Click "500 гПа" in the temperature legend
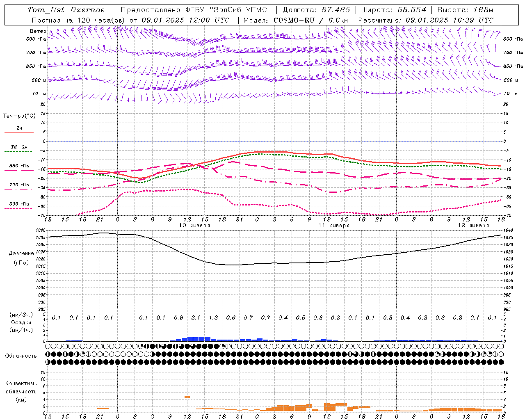This screenshot has height=420, width=525. click(x=19, y=204)
